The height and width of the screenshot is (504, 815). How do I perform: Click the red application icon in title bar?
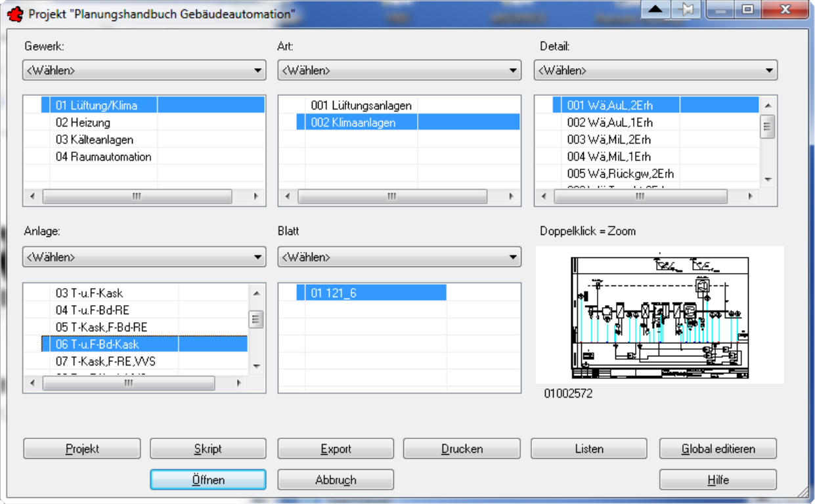click(x=14, y=14)
